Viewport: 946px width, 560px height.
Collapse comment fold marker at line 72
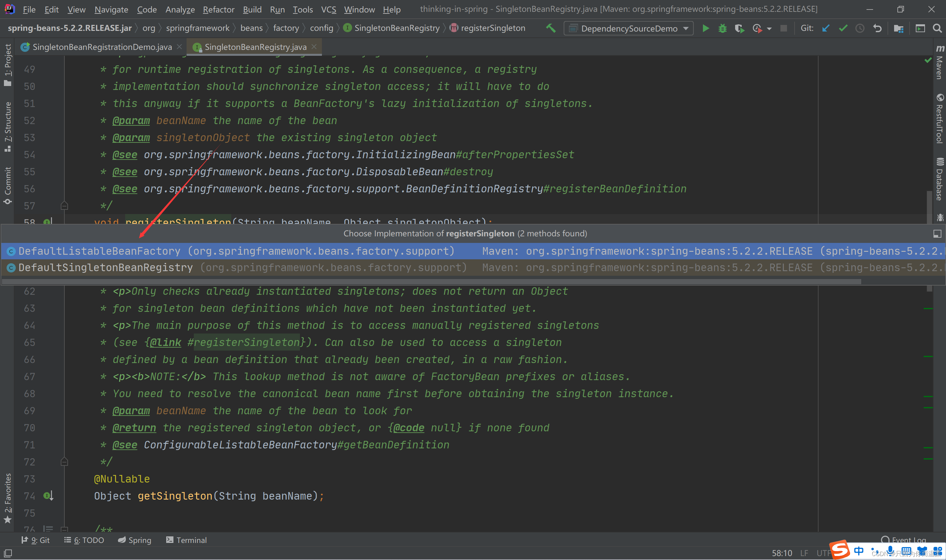click(x=64, y=462)
